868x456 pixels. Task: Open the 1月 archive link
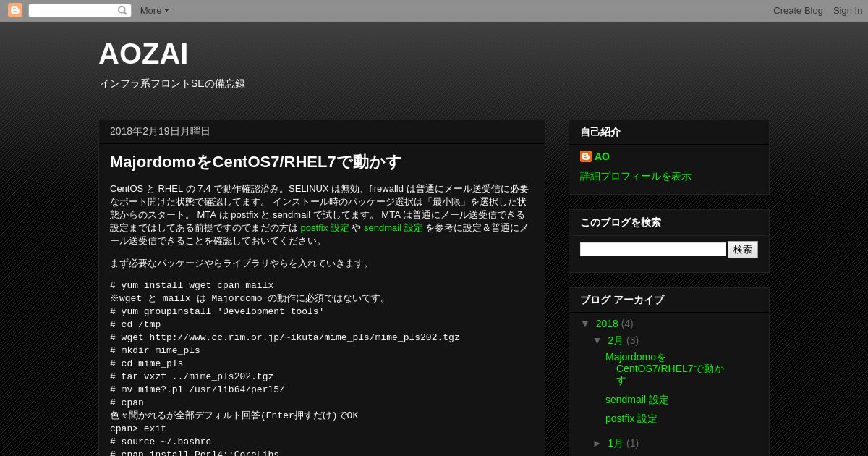(x=616, y=443)
